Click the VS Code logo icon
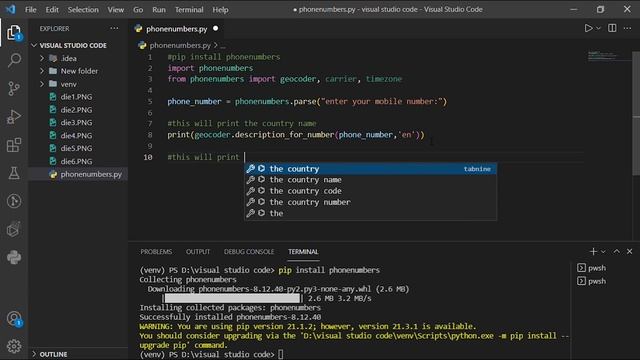The image size is (640, 360). pyautogui.click(x=10, y=9)
